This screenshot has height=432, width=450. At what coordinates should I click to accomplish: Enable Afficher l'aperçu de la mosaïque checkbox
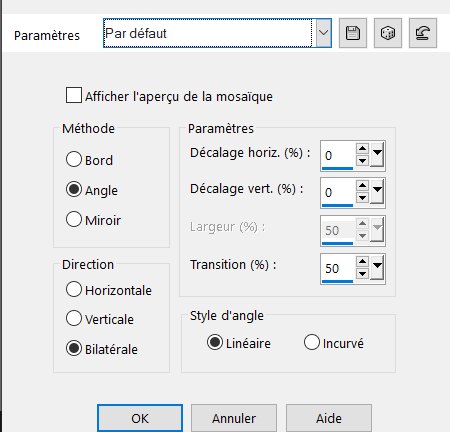pyautogui.click(x=74, y=95)
